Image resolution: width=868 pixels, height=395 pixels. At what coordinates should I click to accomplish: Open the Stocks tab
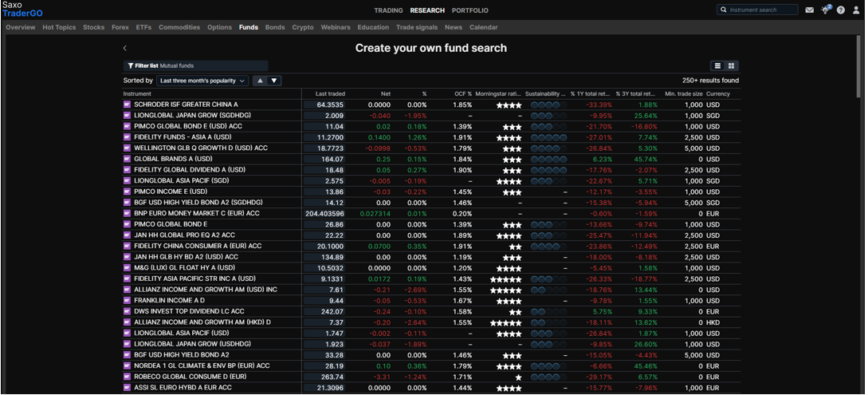(93, 27)
